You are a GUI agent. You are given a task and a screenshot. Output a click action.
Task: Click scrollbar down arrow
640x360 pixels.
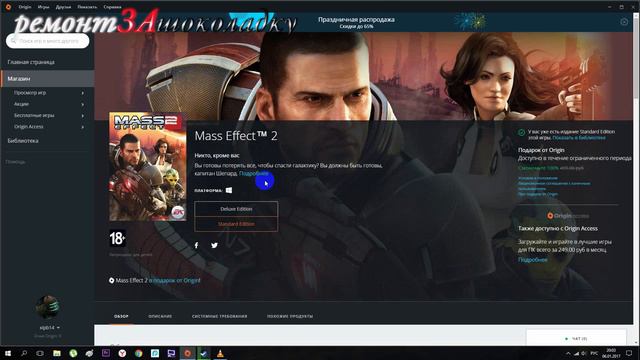click(636, 343)
